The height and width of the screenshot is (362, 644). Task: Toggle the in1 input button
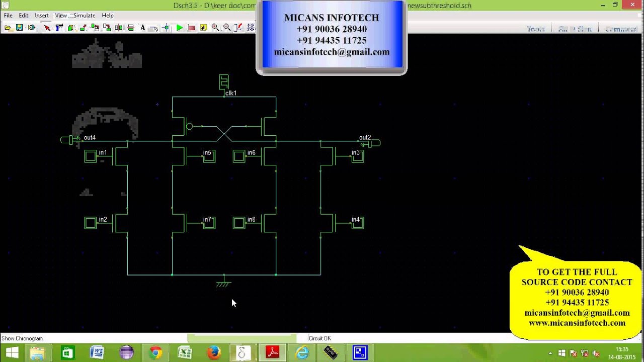click(x=90, y=156)
